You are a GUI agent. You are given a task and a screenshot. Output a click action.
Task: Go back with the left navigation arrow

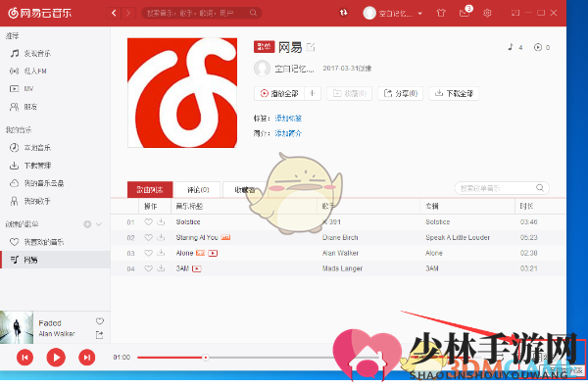[x=114, y=13]
